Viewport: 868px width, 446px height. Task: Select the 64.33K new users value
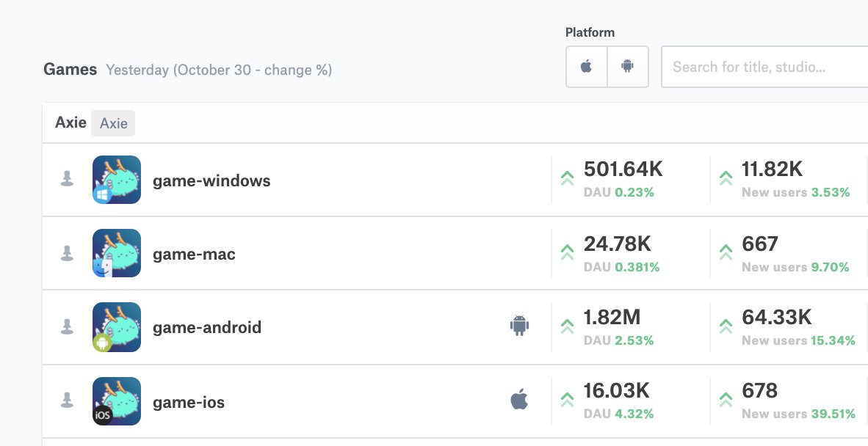[x=777, y=317]
